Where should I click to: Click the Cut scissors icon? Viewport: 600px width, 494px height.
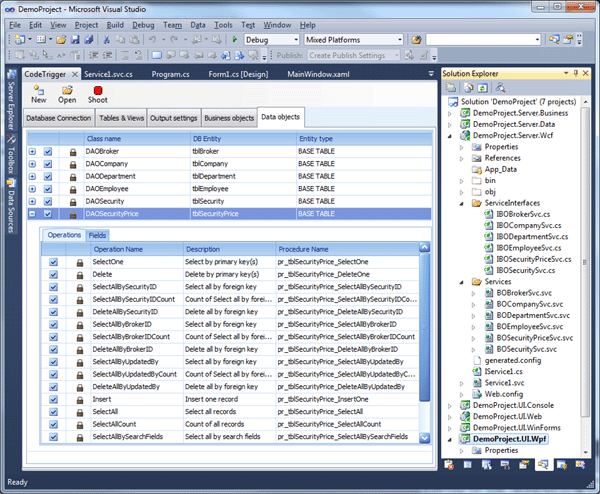(107, 39)
